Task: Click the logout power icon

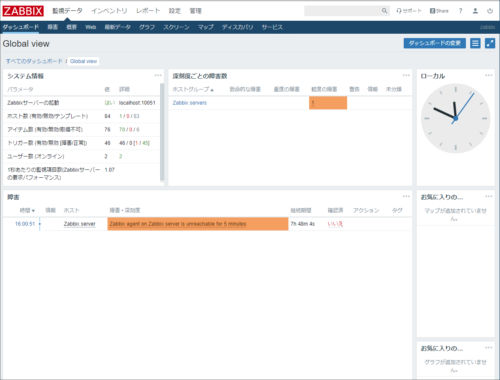Action: (490, 11)
